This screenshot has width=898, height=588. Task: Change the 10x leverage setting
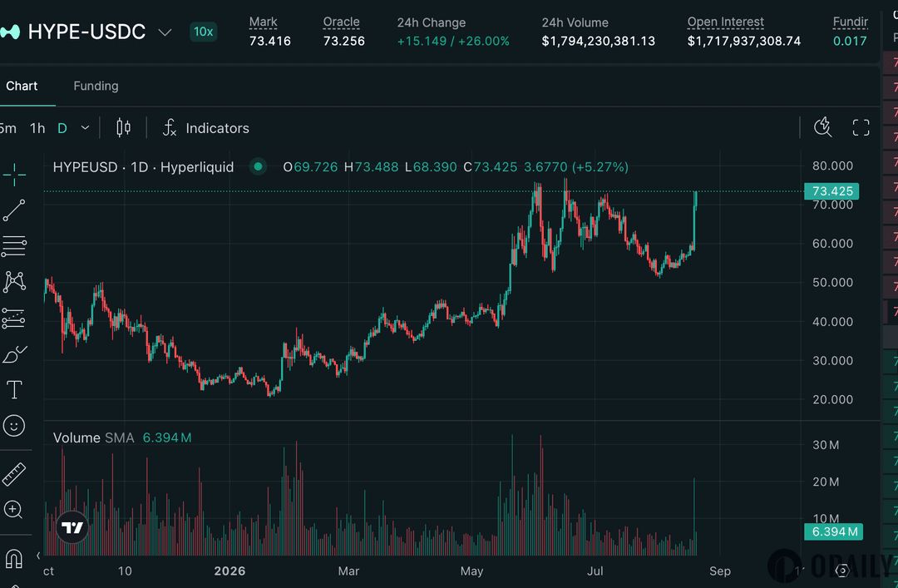(x=204, y=32)
